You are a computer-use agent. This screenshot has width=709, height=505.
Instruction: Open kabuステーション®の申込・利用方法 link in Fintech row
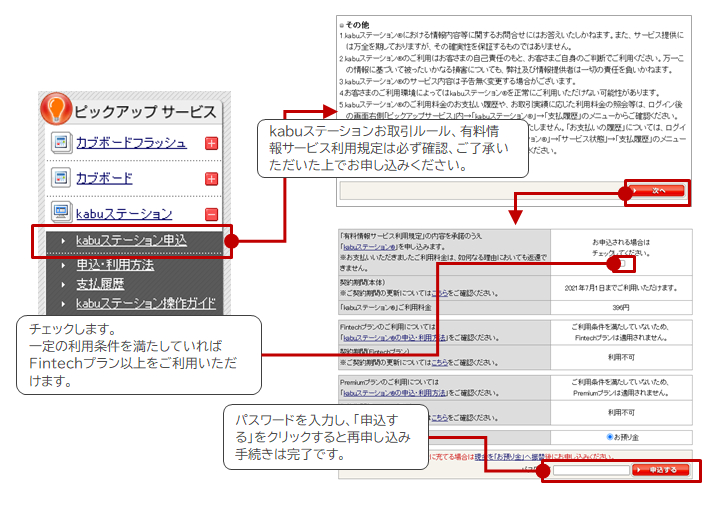tap(394, 338)
